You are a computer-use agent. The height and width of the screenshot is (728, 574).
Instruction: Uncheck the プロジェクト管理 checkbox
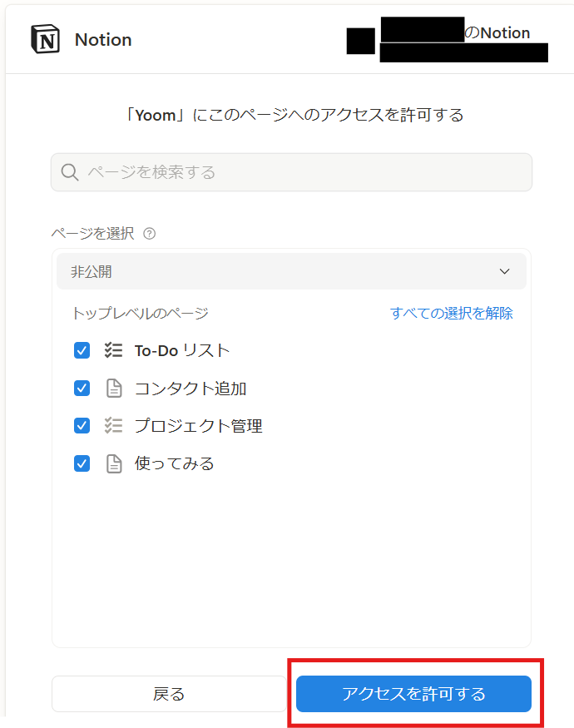tap(82, 426)
